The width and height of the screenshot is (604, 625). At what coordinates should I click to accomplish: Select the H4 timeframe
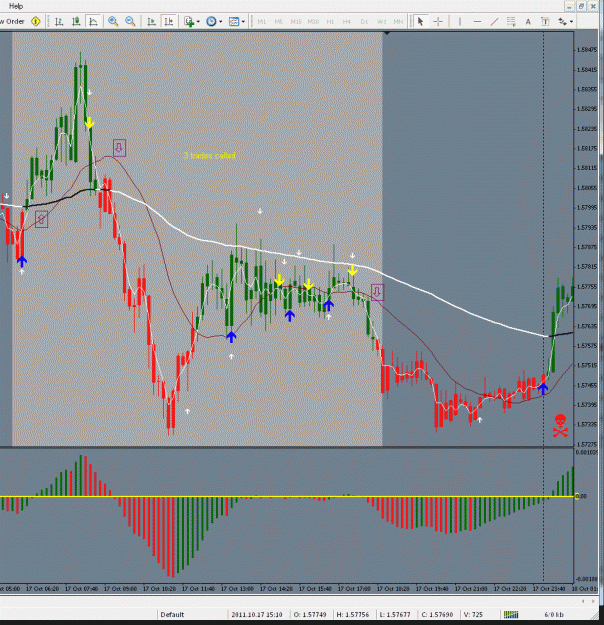coord(347,22)
